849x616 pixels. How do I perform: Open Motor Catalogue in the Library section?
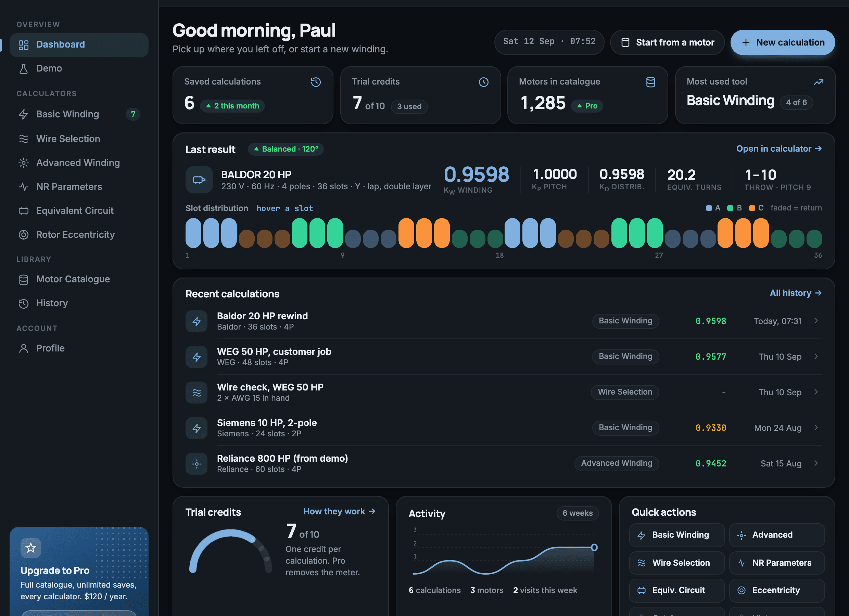[x=79, y=279]
